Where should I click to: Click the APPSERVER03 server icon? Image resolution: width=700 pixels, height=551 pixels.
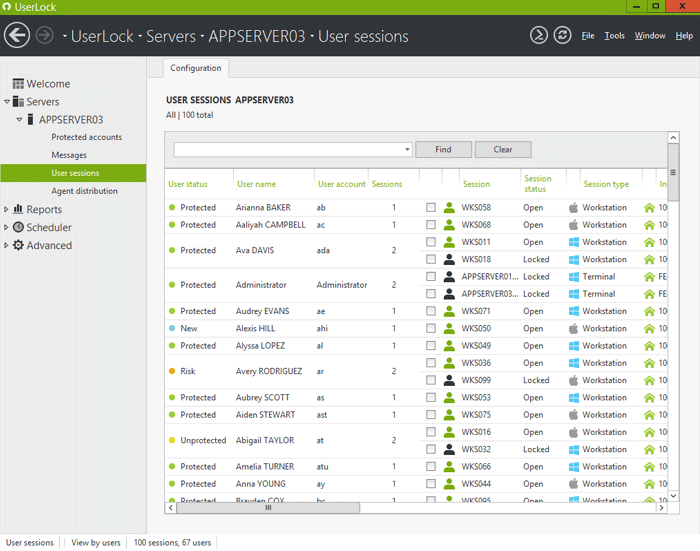[x=30, y=119]
